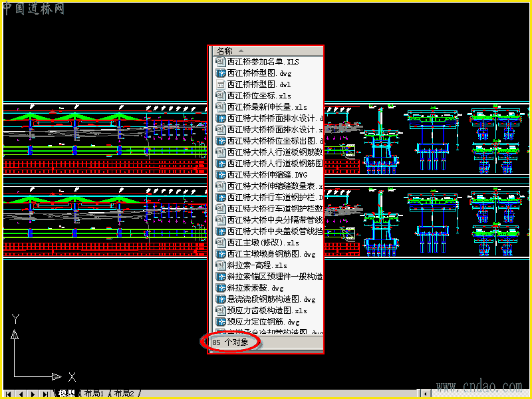532x399 pixels.
Task: Select drawing file 西江特大桥人行道板钢筋图
Action: tap(275, 164)
